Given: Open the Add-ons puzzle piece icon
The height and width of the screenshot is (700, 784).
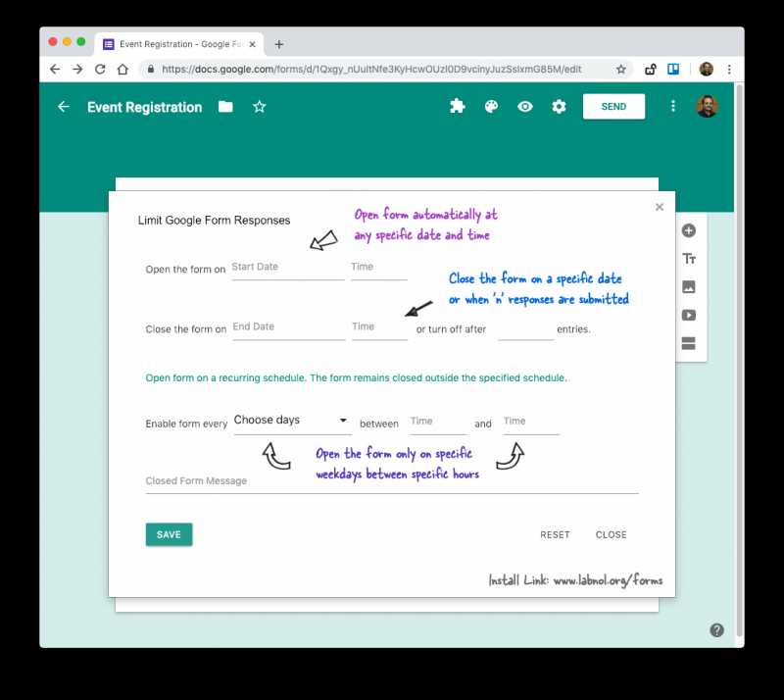Looking at the screenshot, I should 457,106.
